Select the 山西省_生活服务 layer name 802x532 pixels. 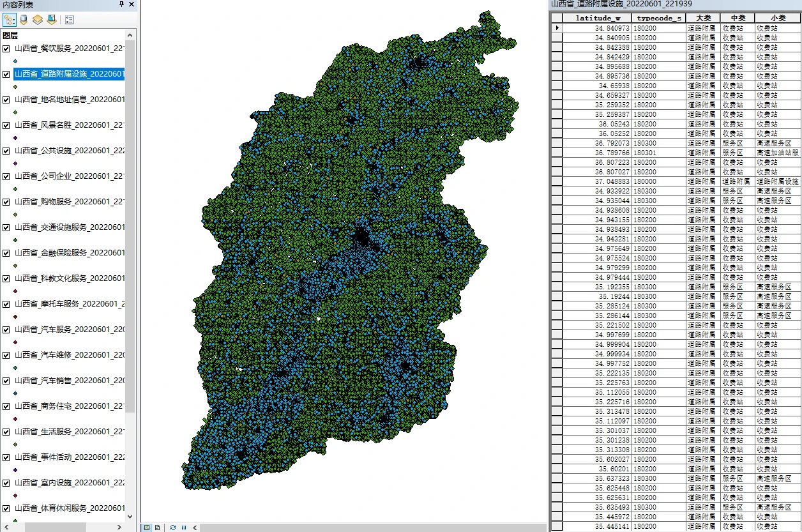click(x=70, y=432)
